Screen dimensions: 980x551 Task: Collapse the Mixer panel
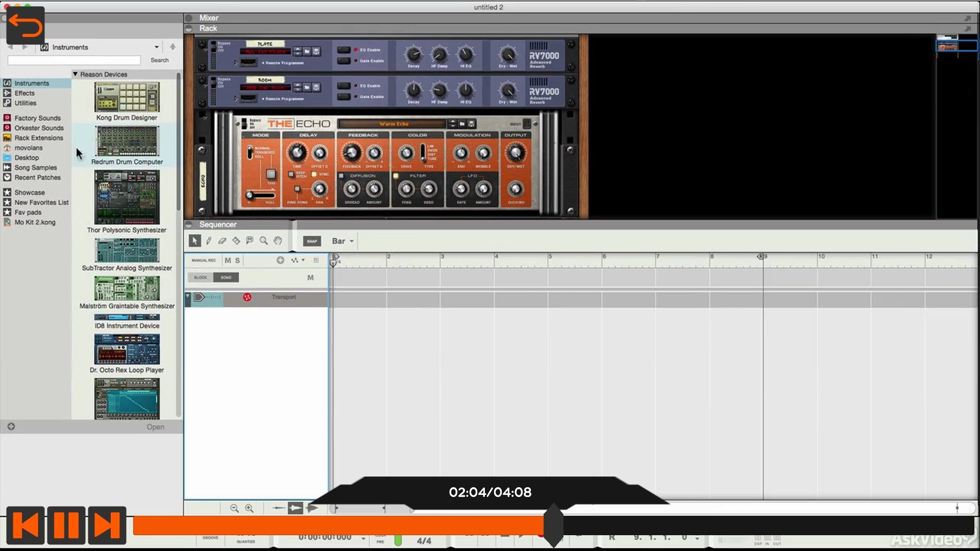tap(188, 18)
